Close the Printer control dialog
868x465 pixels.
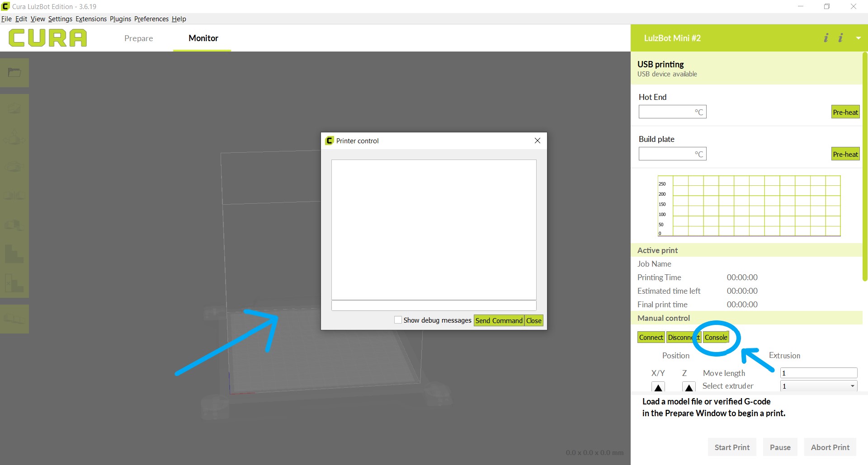tap(537, 141)
